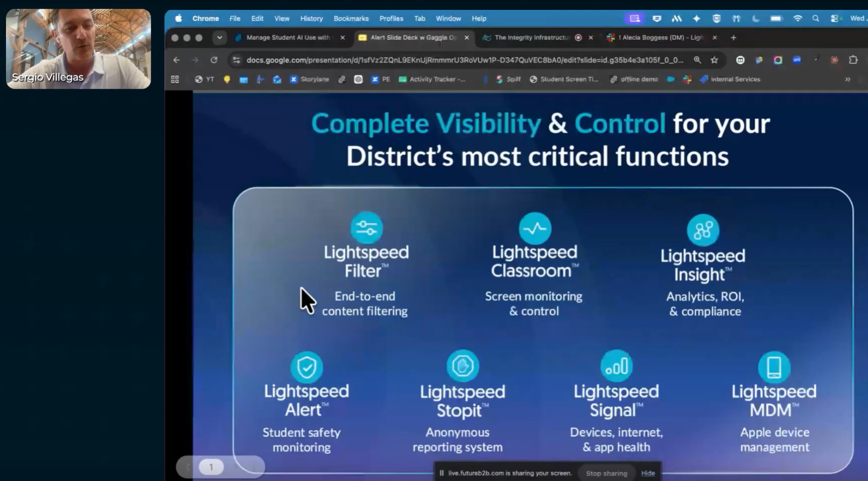Open the File menu
This screenshot has height=481, width=868.
pos(235,18)
